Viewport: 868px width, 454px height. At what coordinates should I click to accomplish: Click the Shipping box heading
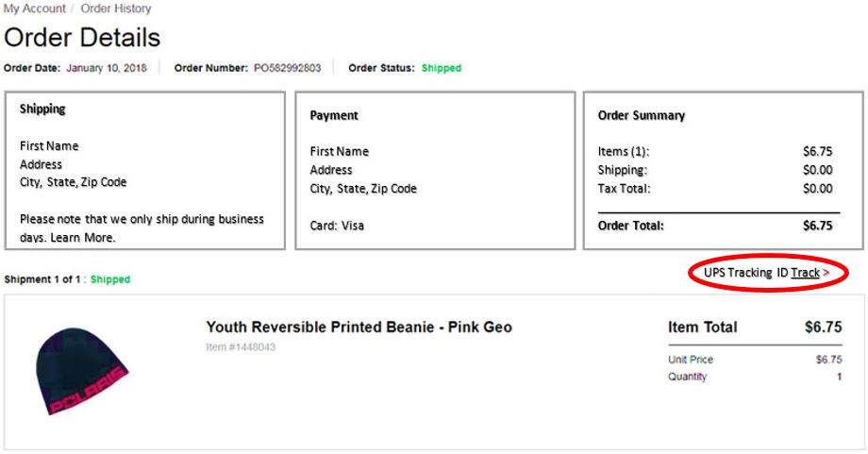42,109
